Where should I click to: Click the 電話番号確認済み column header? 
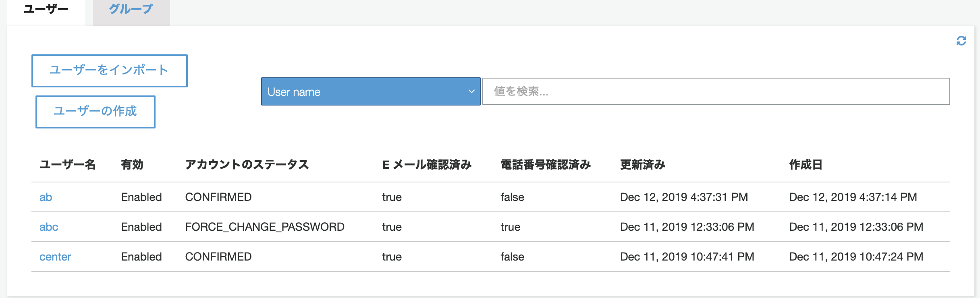[546, 164]
